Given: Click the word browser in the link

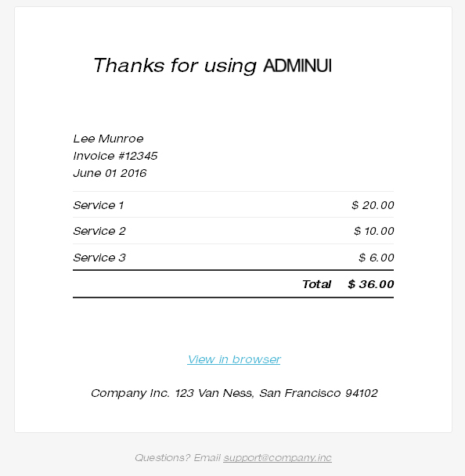Looking at the screenshot, I should (257, 359).
